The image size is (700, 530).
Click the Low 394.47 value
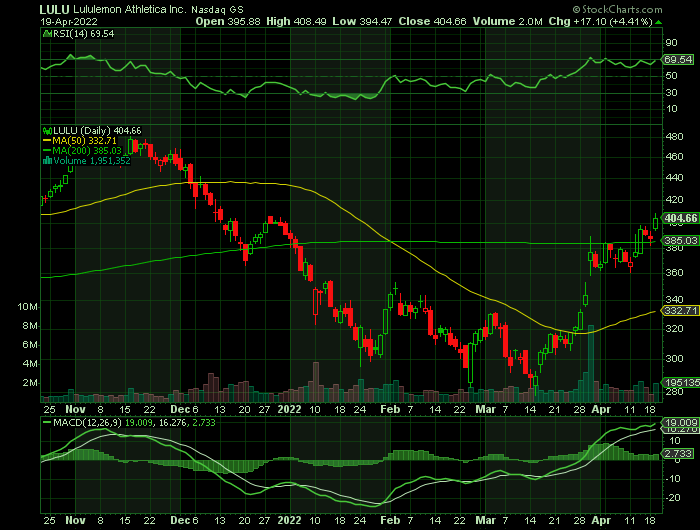(x=362, y=21)
